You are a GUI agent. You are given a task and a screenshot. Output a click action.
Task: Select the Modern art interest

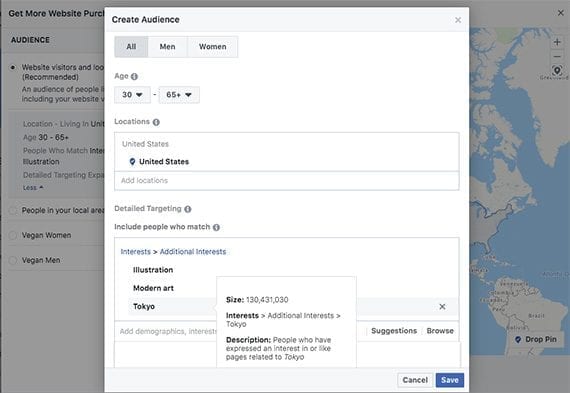click(x=153, y=288)
